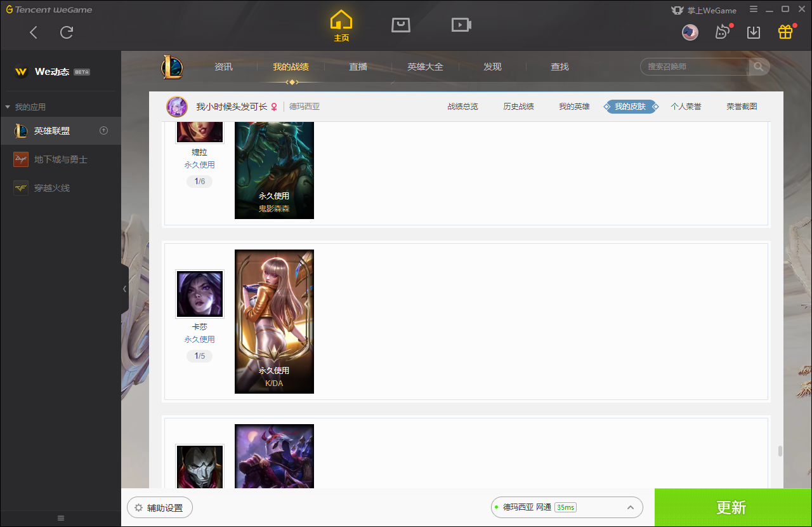Click the 35ms latency indicator

pyautogui.click(x=565, y=507)
